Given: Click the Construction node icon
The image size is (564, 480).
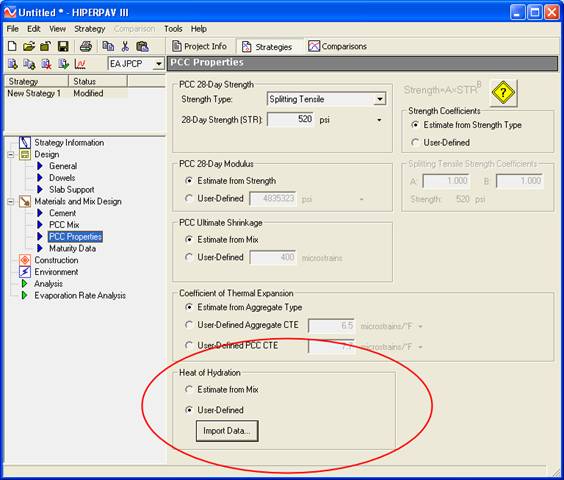Looking at the screenshot, I should (x=25, y=260).
